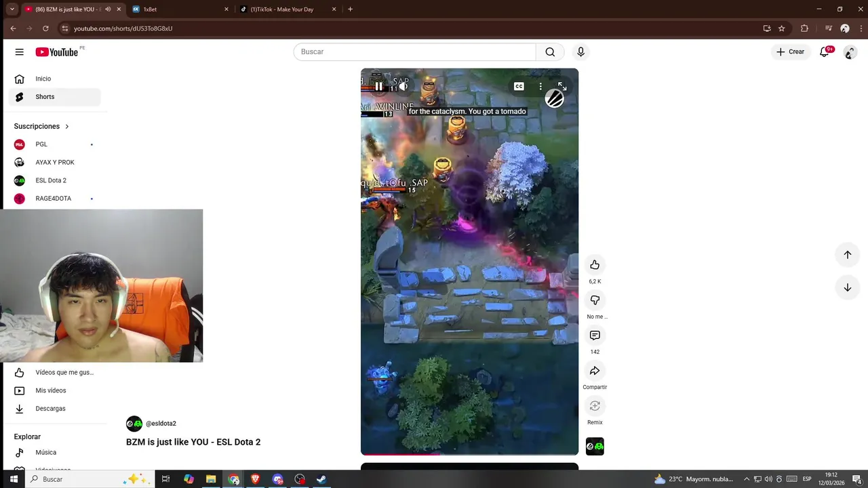The height and width of the screenshot is (488, 868).
Task: Open Task View on the taskbar
Action: pos(165,479)
